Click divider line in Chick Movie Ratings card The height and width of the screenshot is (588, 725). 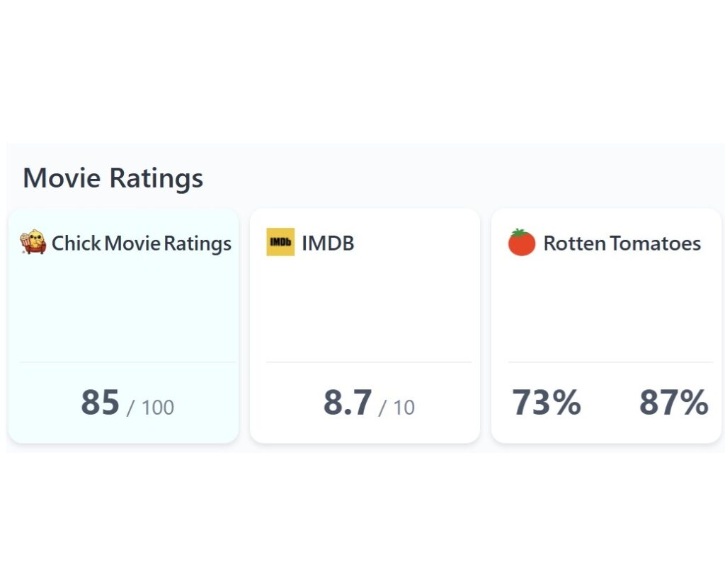click(x=127, y=362)
